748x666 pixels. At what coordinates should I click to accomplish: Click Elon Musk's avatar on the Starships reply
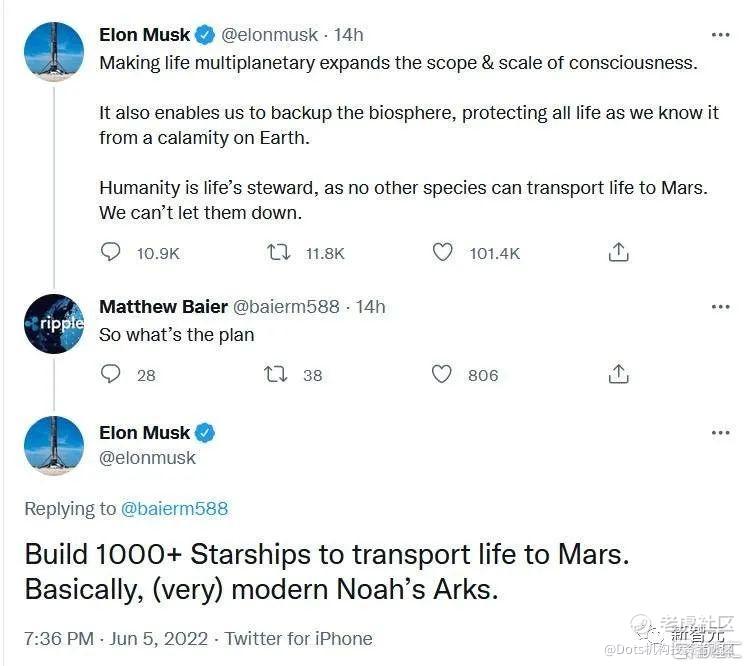(54, 445)
